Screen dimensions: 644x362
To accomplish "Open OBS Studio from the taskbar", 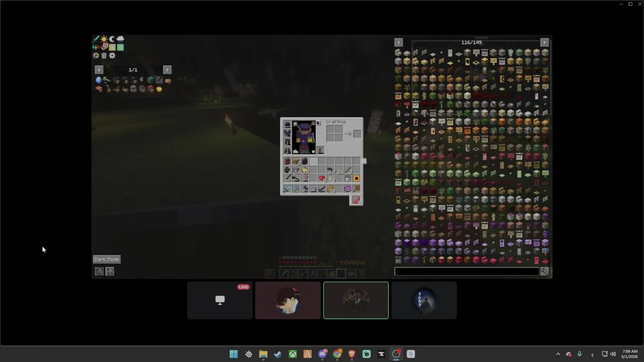I will point(396,354).
